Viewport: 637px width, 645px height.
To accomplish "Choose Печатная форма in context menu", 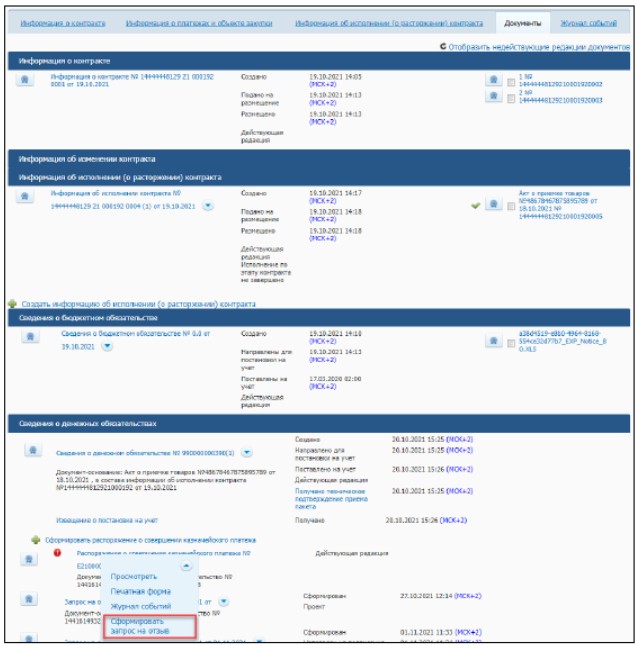I will [141, 592].
